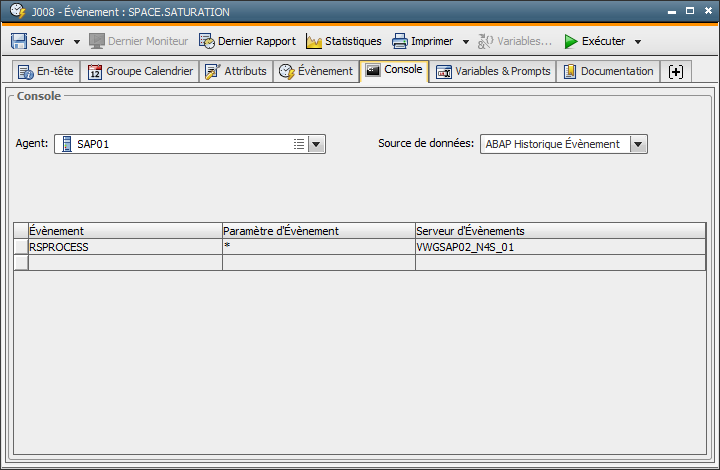The height and width of the screenshot is (470, 720).
Task: Click the Imprimer print button
Action: (x=422, y=41)
